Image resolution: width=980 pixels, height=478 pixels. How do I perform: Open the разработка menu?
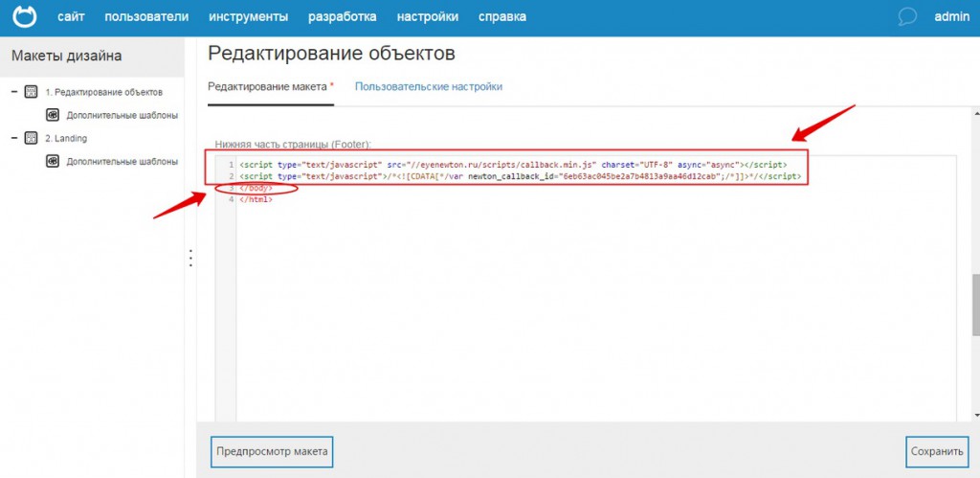point(343,17)
